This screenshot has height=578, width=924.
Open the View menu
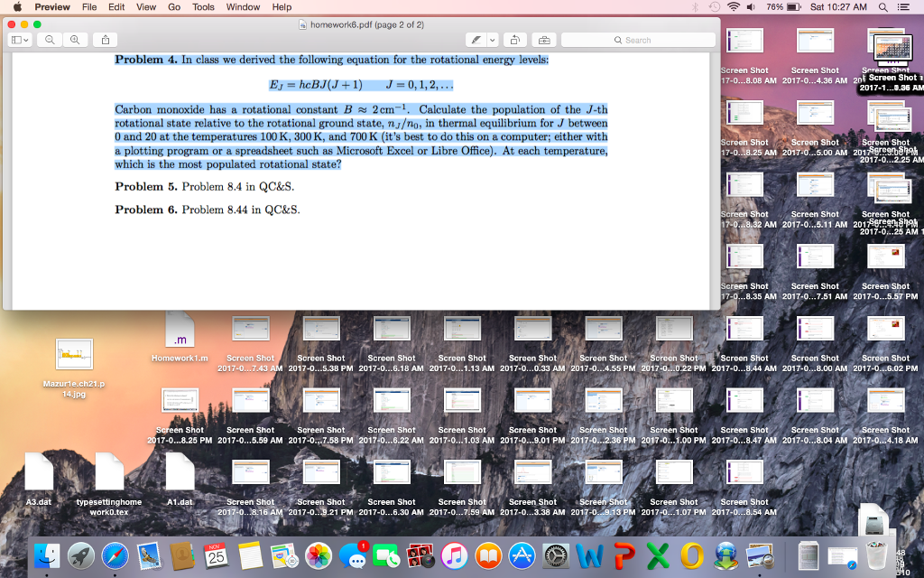click(145, 7)
